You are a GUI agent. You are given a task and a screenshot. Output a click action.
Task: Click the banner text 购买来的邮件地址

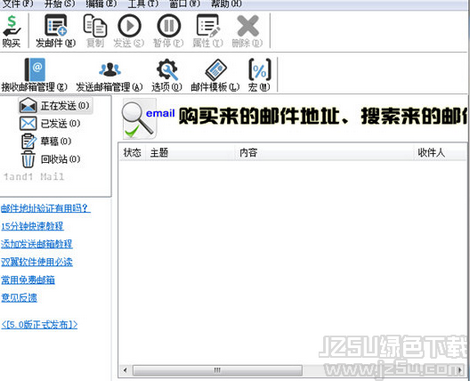coord(260,116)
